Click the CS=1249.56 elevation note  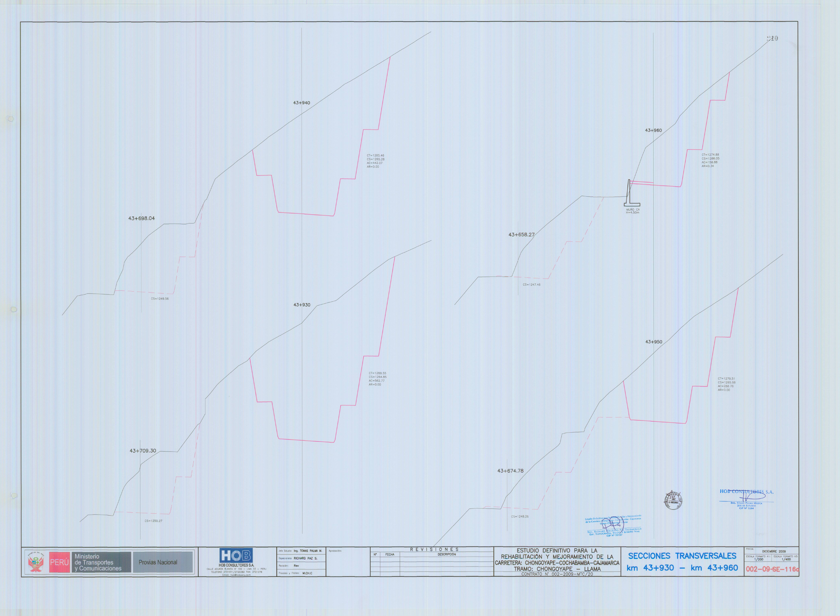pyautogui.click(x=160, y=299)
